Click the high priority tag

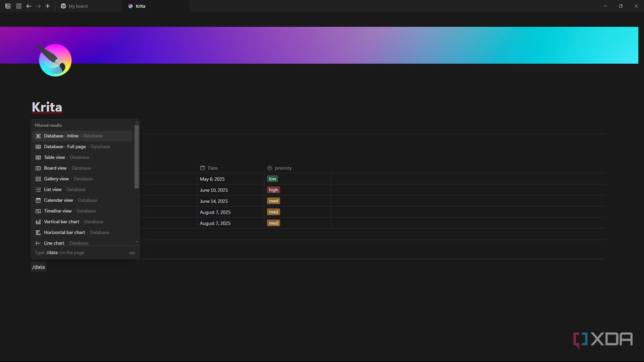[x=273, y=190]
